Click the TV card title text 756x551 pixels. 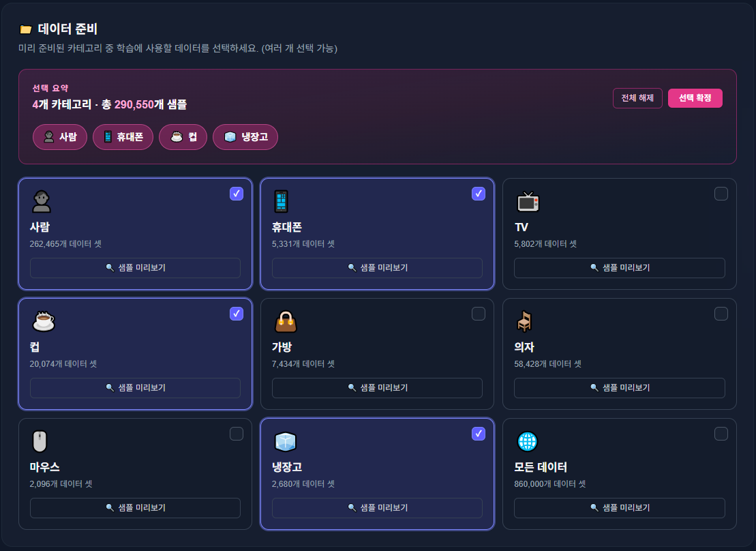pos(521,227)
